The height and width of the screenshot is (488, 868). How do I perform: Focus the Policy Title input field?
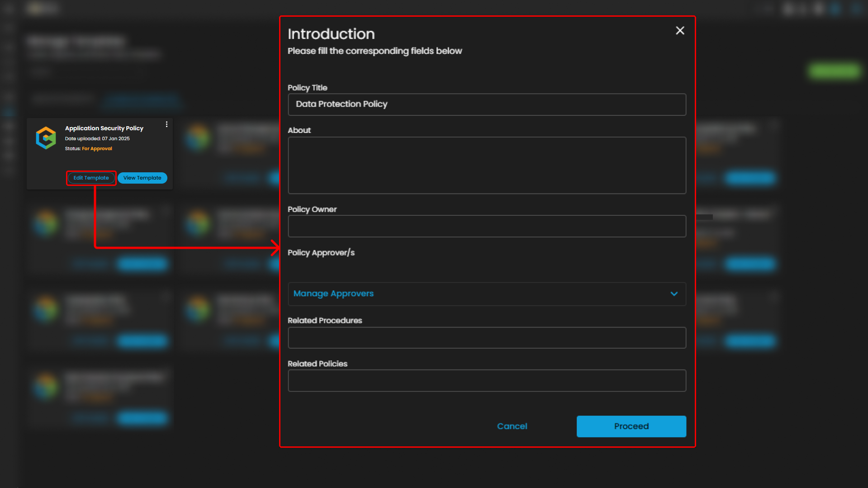click(x=487, y=104)
